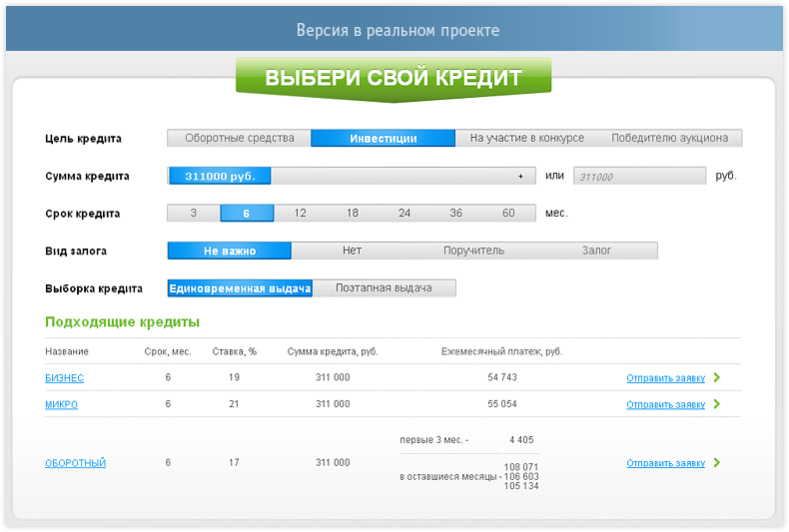This screenshot has height=532, width=789.
Task: Click the 4 405 first-months payment value
Action: [521, 440]
